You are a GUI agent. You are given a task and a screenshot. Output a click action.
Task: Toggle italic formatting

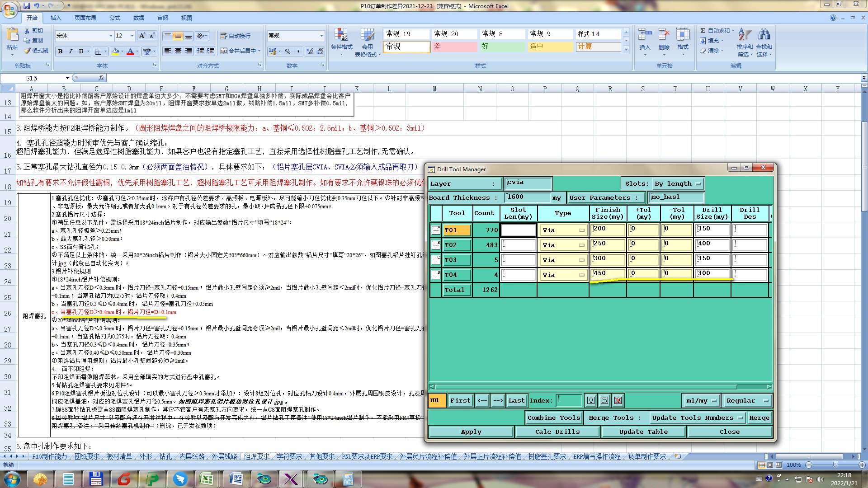tap(71, 52)
